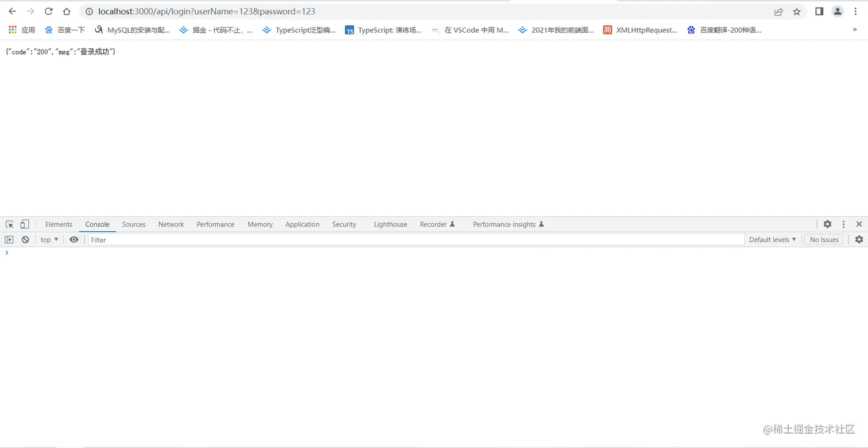
Task: Open the Default levels dropdown
Action: [x=773, y=240]
